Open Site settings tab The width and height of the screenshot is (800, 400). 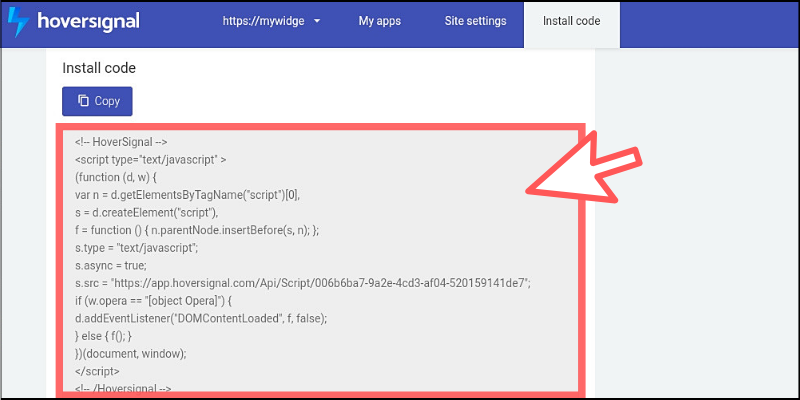pyautogui.click(x=476, y=21)
